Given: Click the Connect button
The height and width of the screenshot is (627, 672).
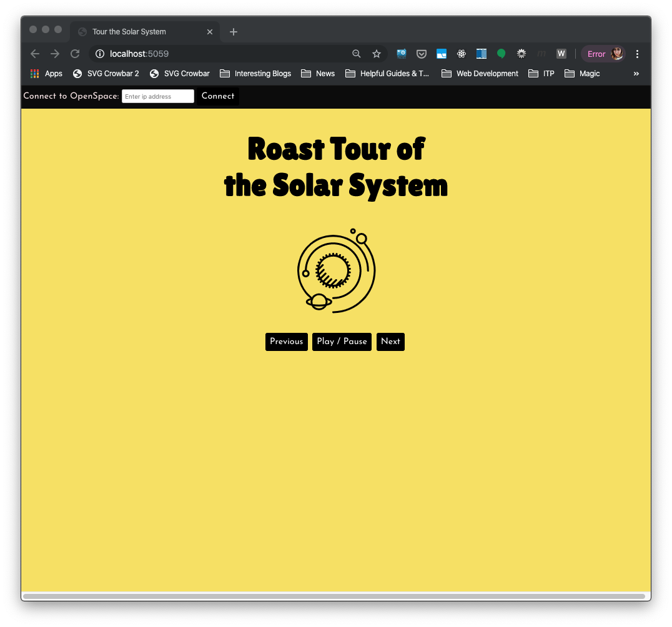Looking at the screenshot, I should point(218,96).
